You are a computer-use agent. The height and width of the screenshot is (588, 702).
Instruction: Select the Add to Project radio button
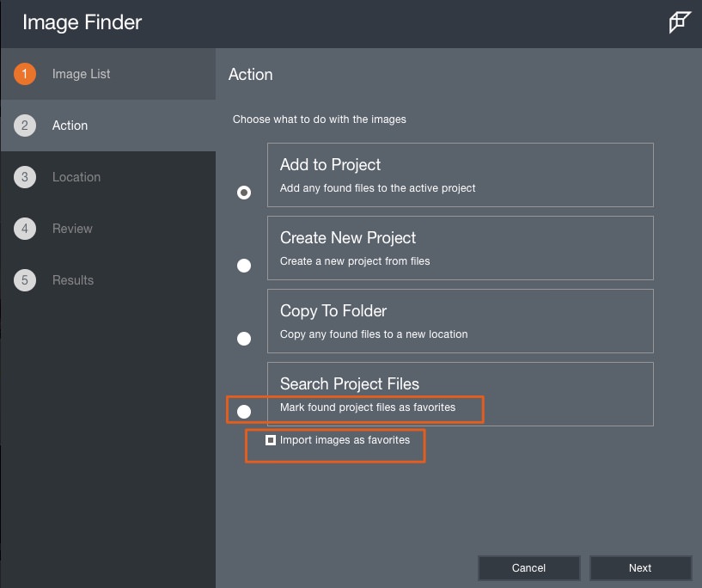pos(244,193)
